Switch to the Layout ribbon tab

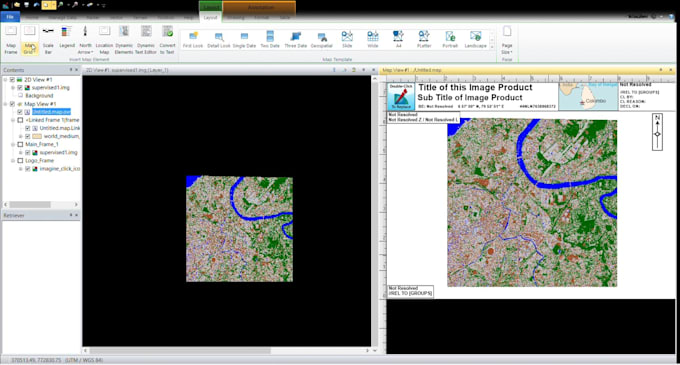coord(210,17)
